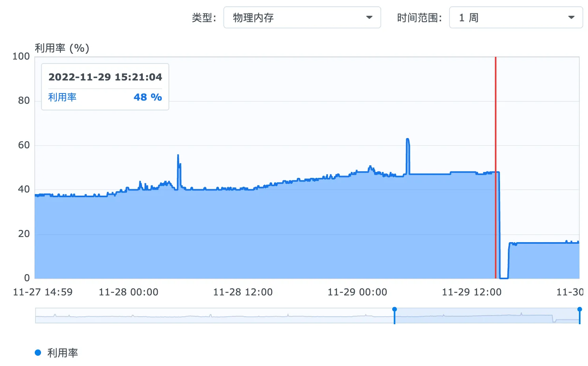Click the spike near 55% on 11-28
The image size is (588, 366).
tap(178, 155)
